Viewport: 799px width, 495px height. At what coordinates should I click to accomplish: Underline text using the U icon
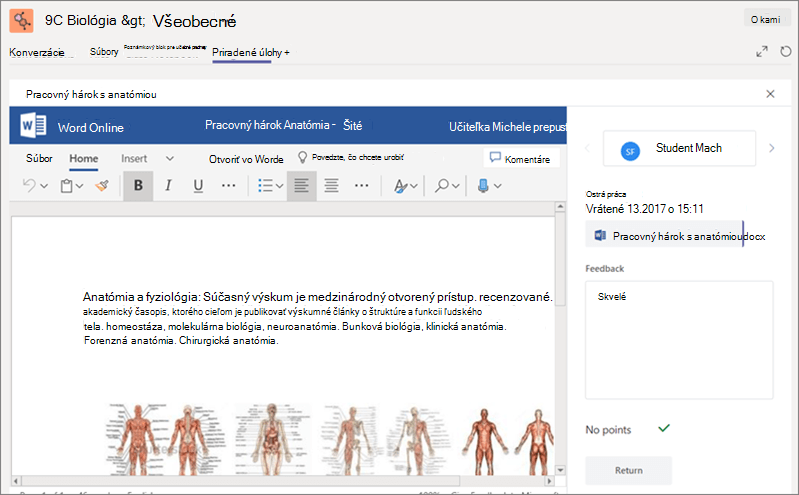(198, 186)
